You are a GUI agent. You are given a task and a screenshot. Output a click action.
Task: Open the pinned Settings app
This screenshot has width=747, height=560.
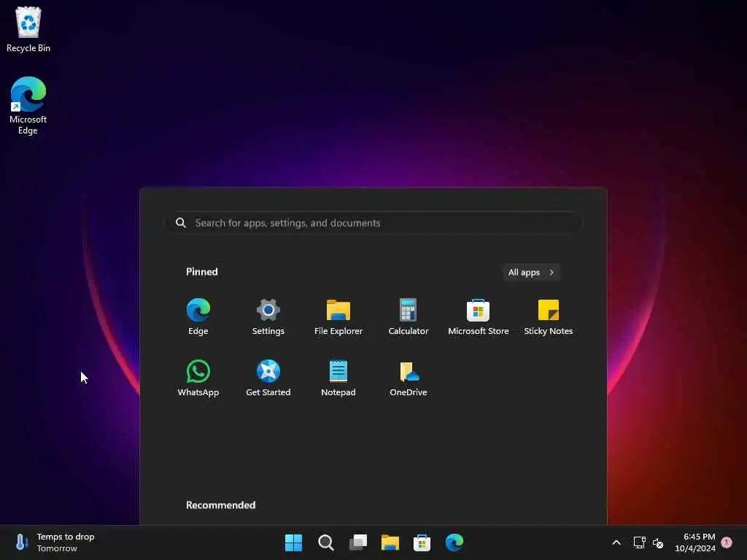coord(268,317)
